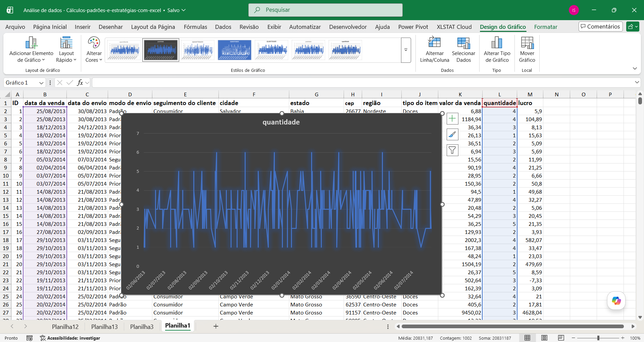Image resolution: width=644 pixels, height=342 pixels.
Task: Open the Design do Gráfico tab
Action: tap(503, 27)
